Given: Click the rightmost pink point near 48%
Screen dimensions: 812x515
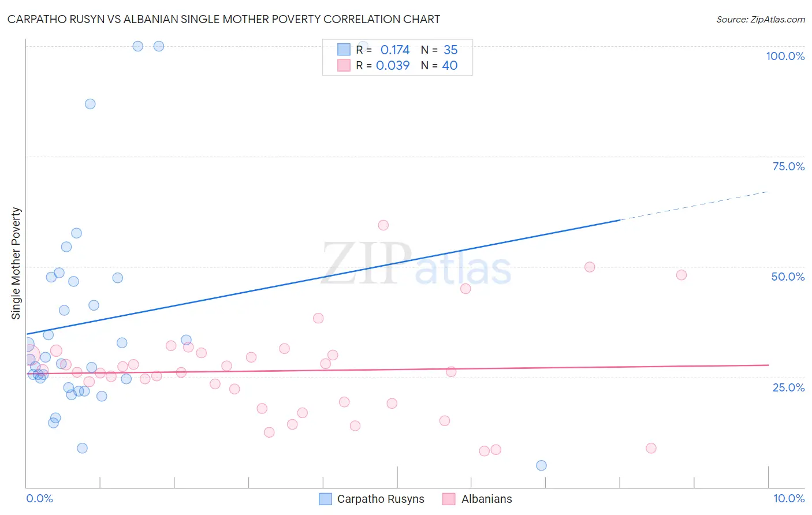Looking at the screenshot, I should [681, 275].
